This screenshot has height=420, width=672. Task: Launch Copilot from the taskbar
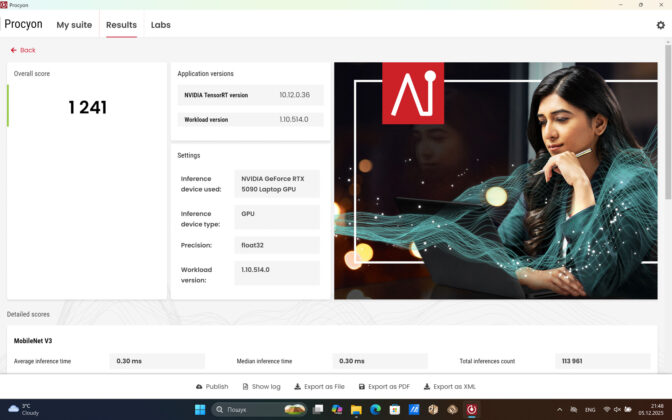point(337,409)
